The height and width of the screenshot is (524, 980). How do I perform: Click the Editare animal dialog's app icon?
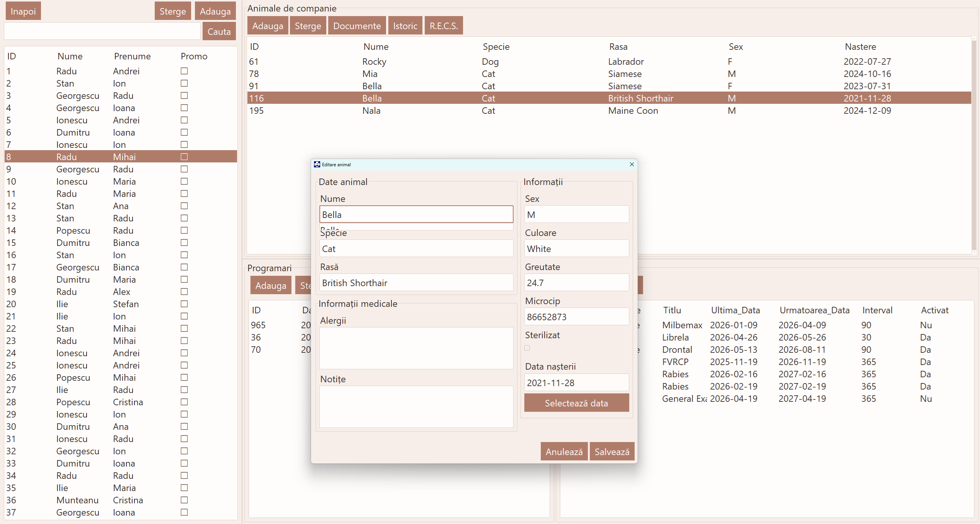pyautogui.click(x=317, y=164)
